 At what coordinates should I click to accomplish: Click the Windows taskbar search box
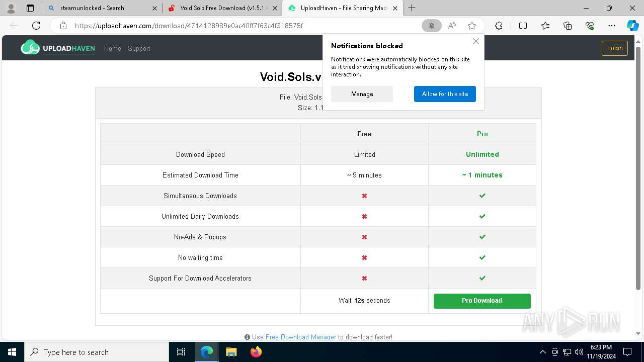click(97, 352)
